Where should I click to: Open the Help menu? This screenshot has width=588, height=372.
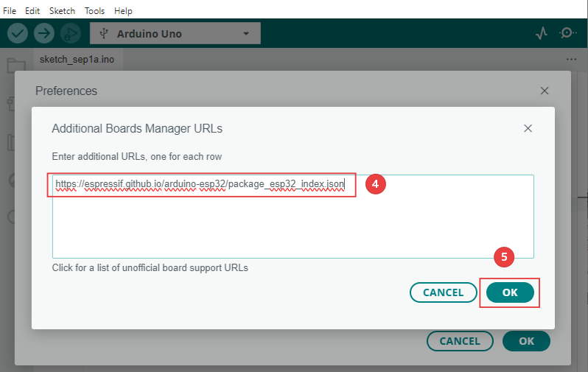(x=123, y=11)
